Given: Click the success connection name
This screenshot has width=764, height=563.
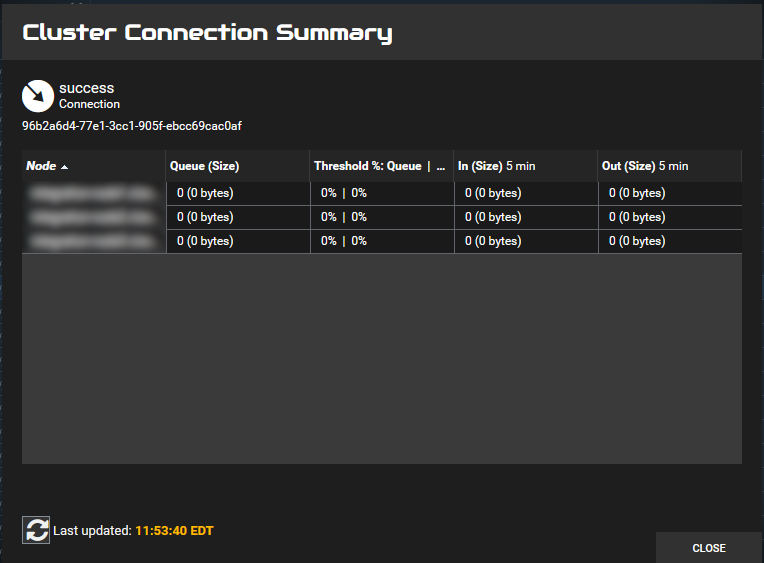Looking at the screenshot, I should pyautogui.click(x=87, y=88).
